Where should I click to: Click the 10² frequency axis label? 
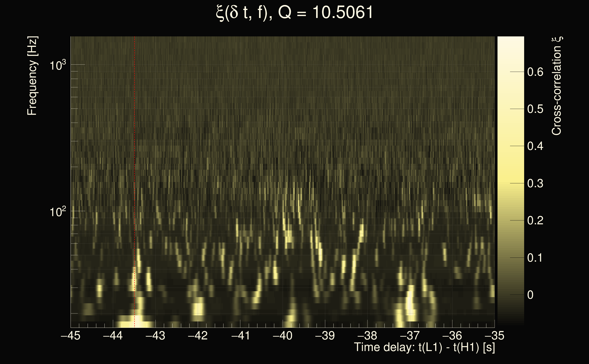[58, 212]
